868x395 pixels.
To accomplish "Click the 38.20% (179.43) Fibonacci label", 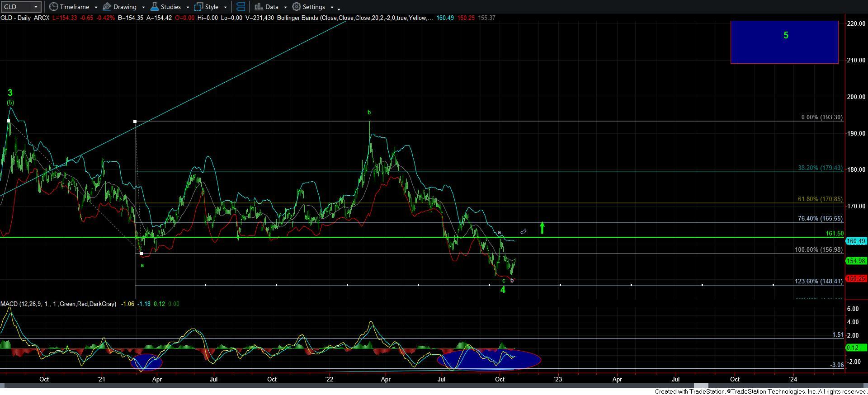I will tap(820, 168).
